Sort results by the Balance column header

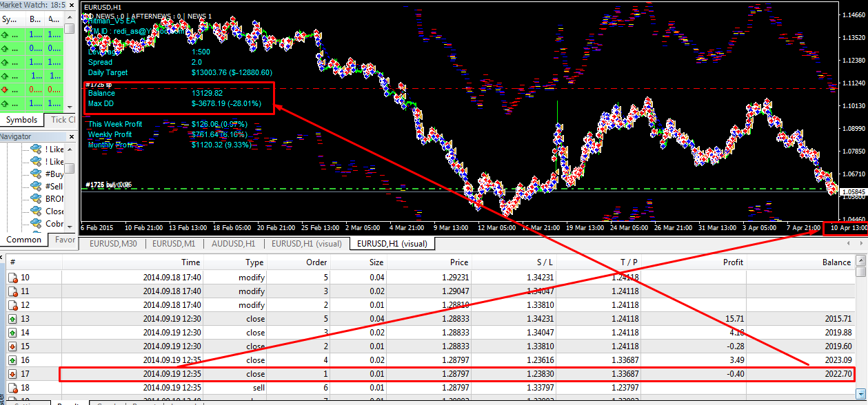tap(836, 262)
